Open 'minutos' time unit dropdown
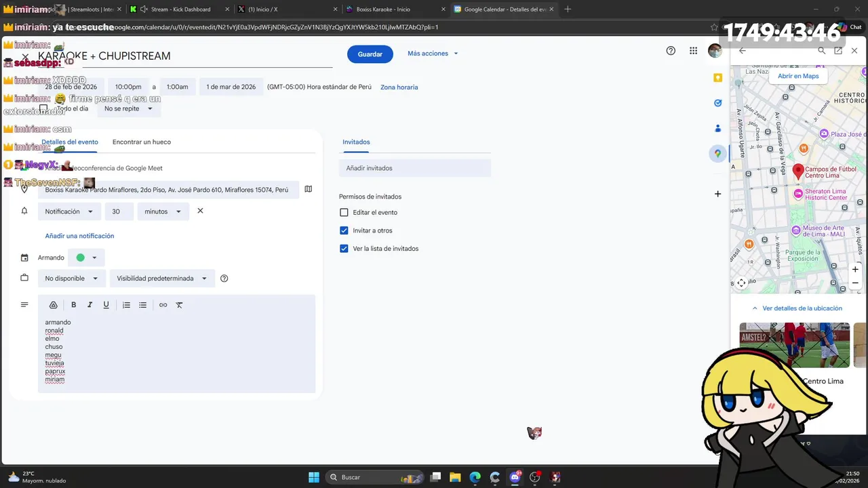This screenshot has height=488, width=868. pyautogui.click(x=163, y=211)
